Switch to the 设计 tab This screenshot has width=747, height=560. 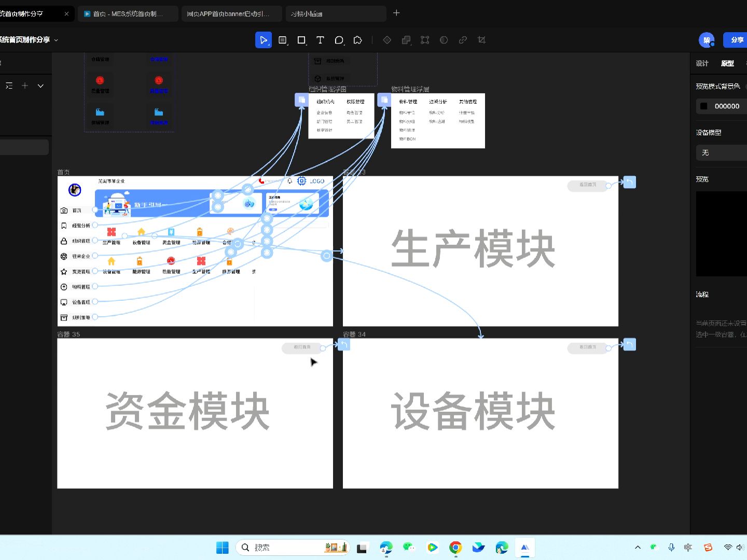pos(702,63)
